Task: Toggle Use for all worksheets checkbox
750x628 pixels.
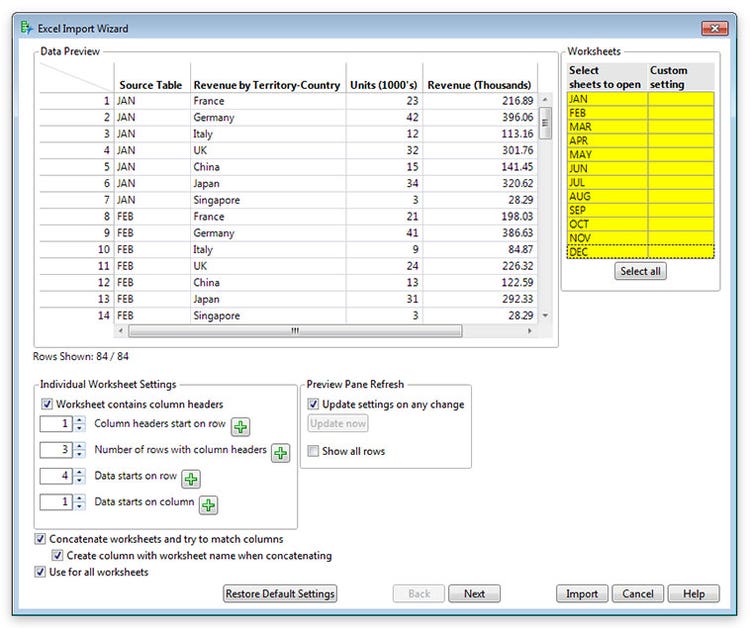Action: tap(40, 572)
